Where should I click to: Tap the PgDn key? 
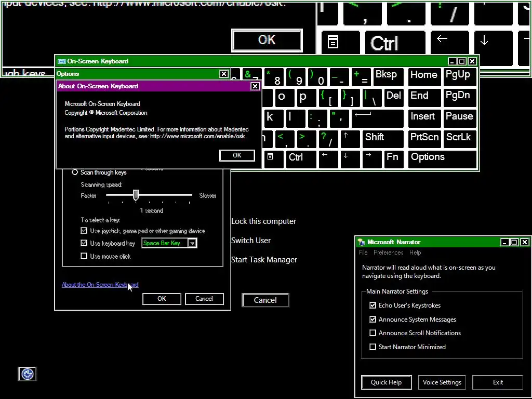point(460,98)
